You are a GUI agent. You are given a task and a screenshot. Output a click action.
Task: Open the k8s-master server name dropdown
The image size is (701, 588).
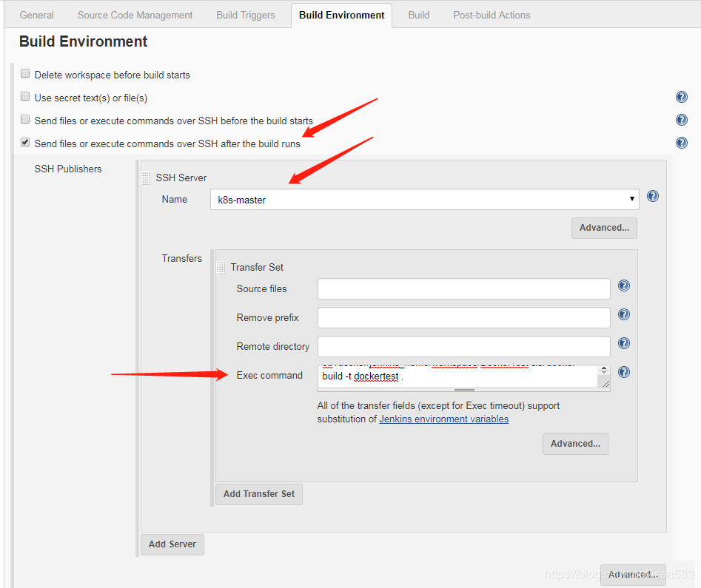(x=424, y=199)
